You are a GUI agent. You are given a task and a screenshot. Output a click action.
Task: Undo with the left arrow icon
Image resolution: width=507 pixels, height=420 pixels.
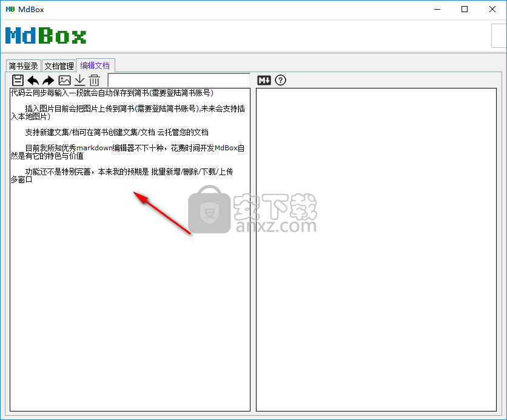click(33, 80)
